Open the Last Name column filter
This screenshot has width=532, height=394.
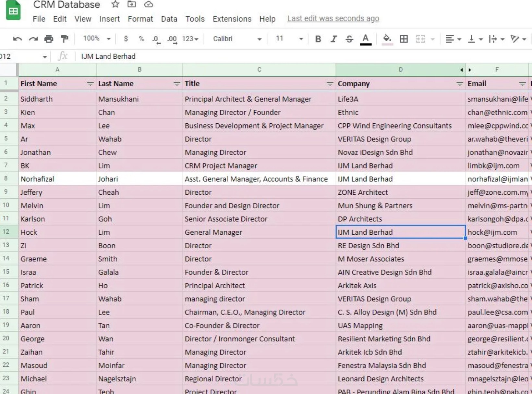click(176, 84)
